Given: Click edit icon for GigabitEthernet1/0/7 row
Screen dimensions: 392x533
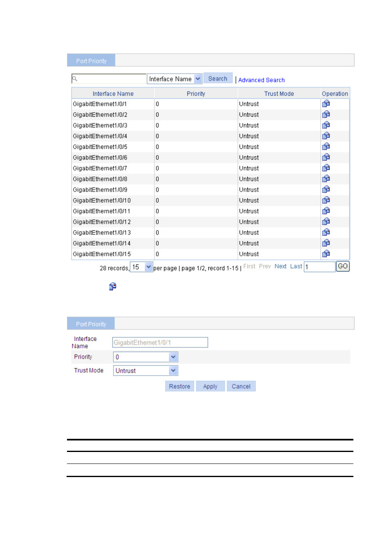Looking at the screenshot, I should tap(326, 168).
